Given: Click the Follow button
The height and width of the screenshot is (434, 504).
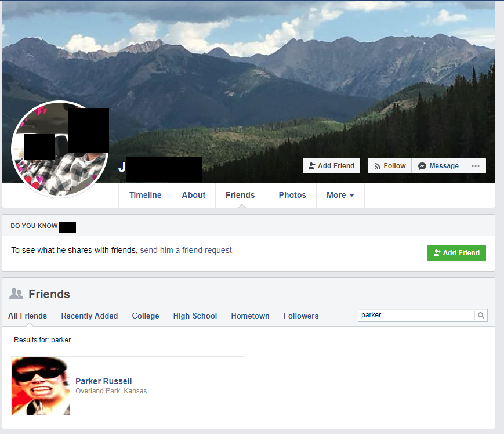Looking at the screenshot, I should pos(390,166).
